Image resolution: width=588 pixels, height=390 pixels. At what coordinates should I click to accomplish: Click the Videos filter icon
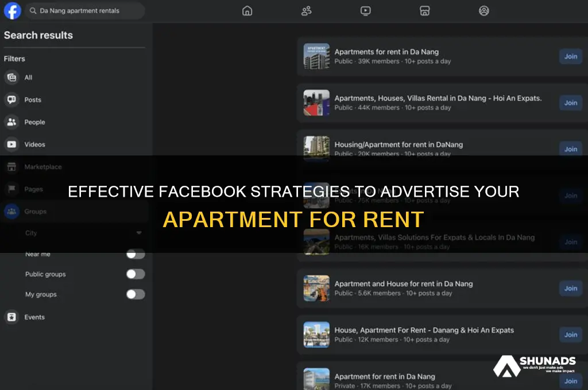(11, 144)
